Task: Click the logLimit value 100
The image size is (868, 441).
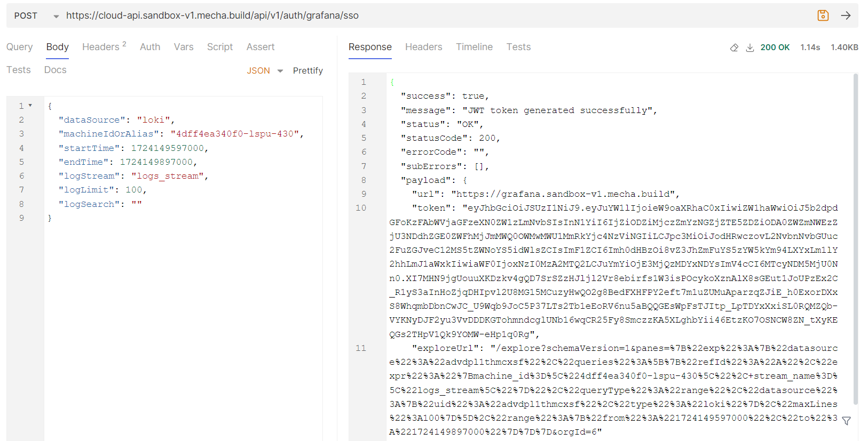Action: point(134,190)
